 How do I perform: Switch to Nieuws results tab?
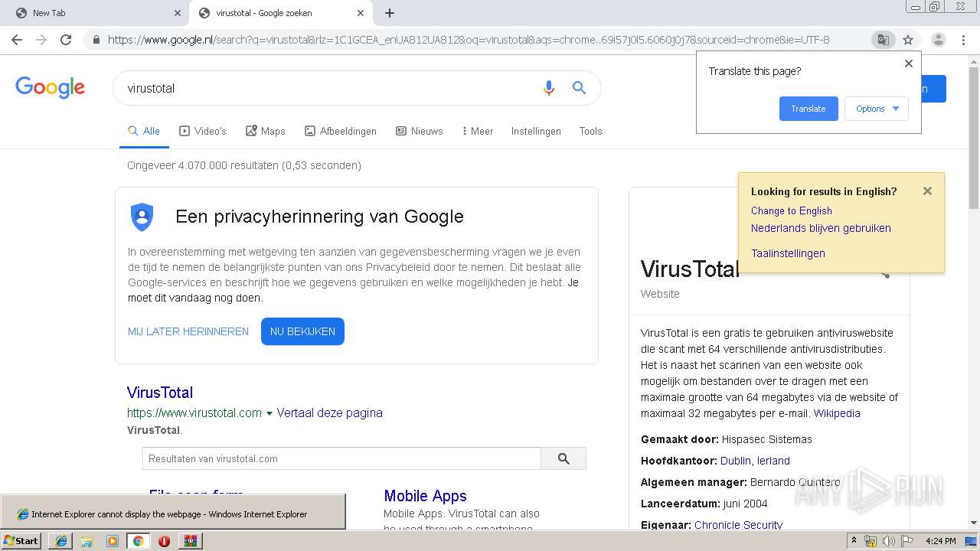tap(420, 131)
